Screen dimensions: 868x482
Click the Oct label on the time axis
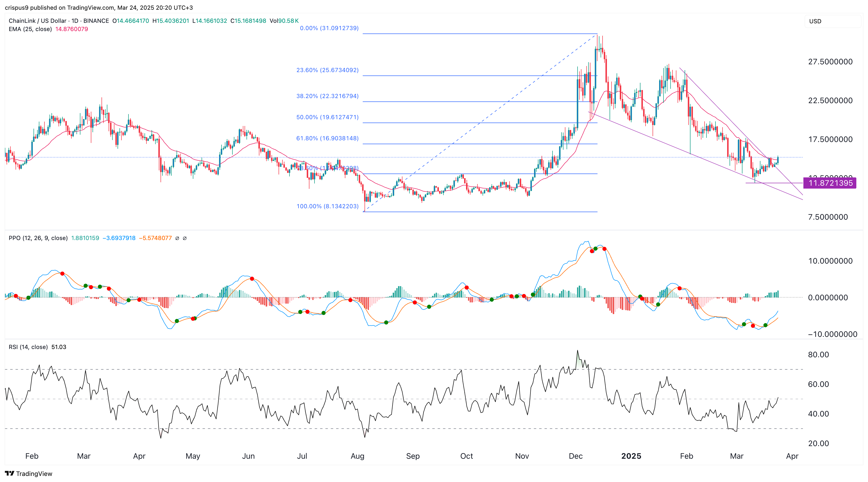[467, 456]
